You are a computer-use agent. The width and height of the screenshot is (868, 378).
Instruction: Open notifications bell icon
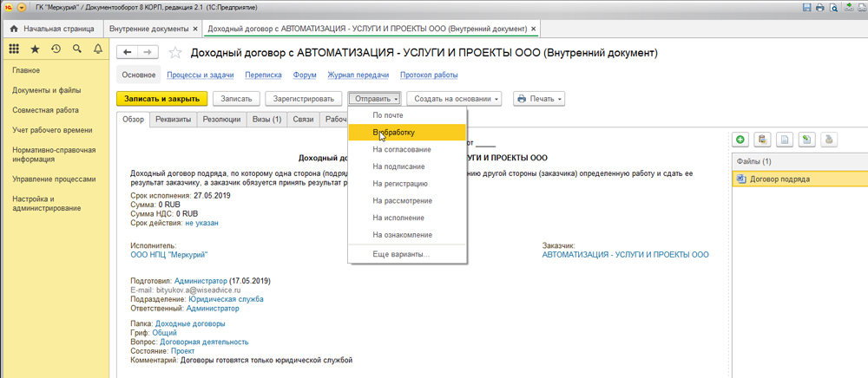click(x=97, y=49)
